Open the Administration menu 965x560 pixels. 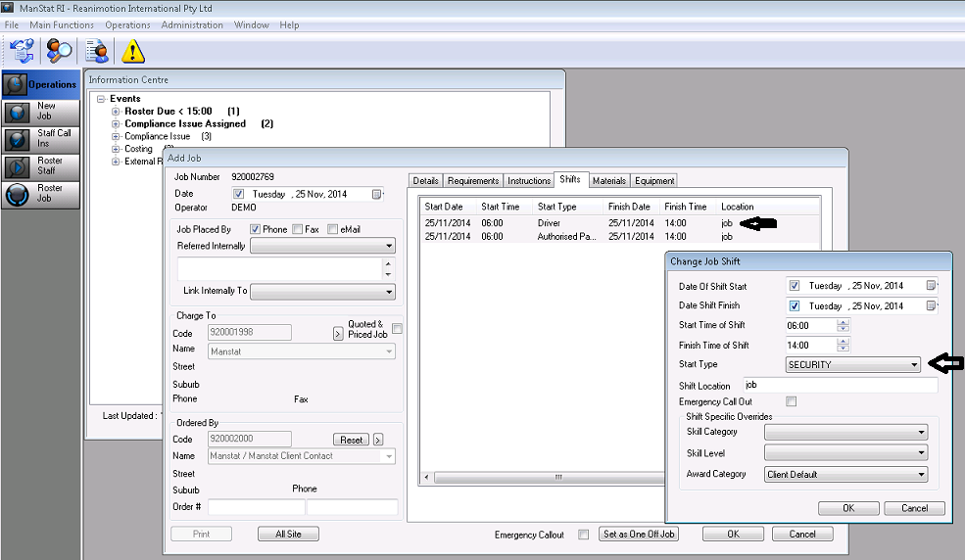pos(192,25)
